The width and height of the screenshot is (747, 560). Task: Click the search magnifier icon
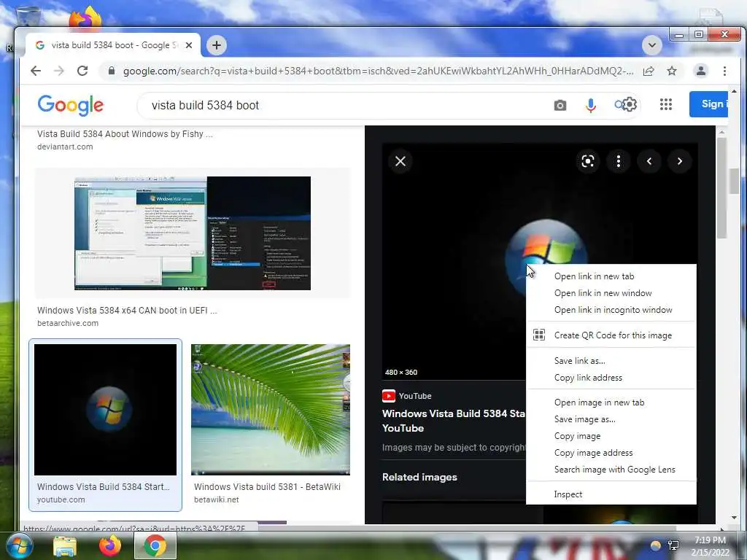(619, 104)
